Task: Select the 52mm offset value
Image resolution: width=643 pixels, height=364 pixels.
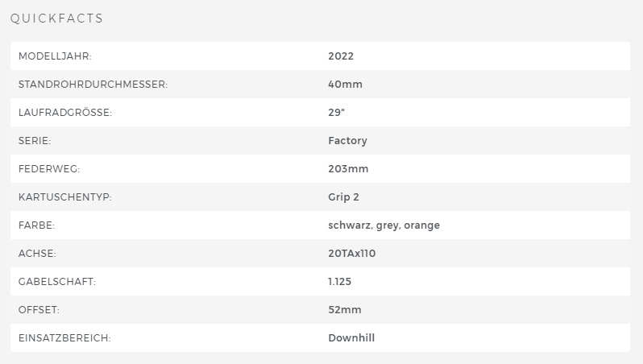Action: (x=345, y=310)
